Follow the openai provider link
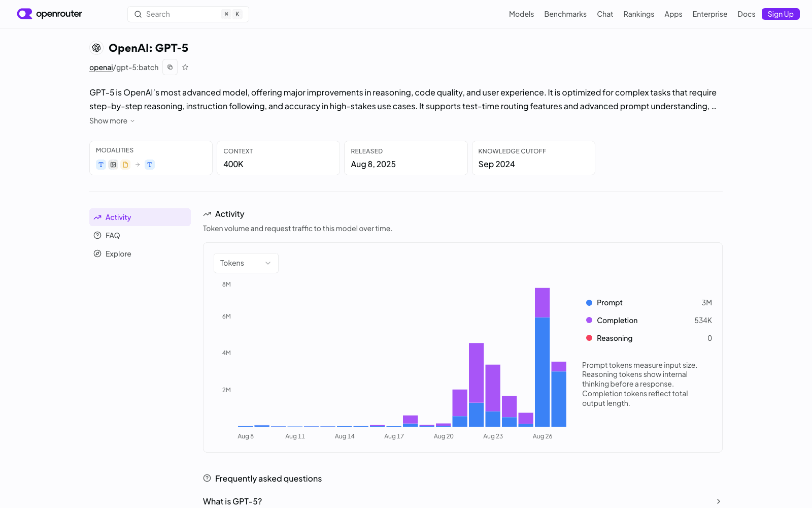812x508 pixels. 101,68
